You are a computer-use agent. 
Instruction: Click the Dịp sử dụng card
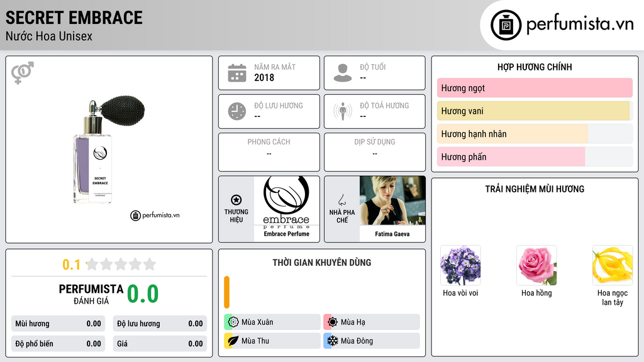click(375, 152)
